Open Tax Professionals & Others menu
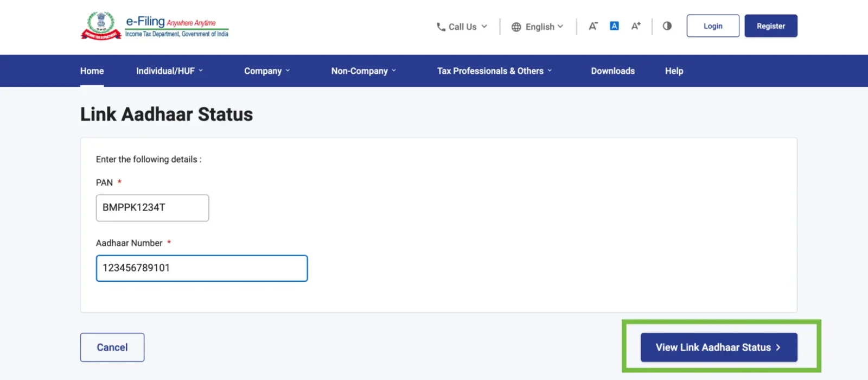The image size is (868, 380). point(495,71)
